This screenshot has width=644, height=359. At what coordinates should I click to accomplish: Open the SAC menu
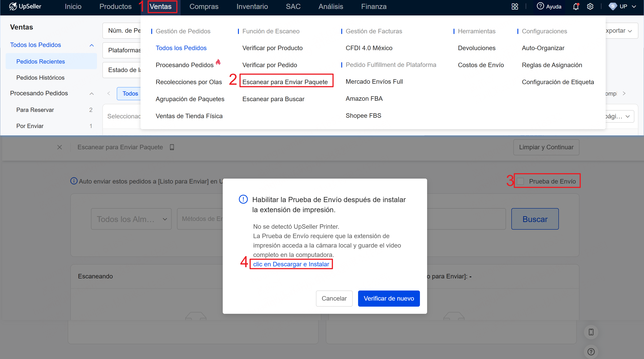pyautogui.click(x=293, y=6)
